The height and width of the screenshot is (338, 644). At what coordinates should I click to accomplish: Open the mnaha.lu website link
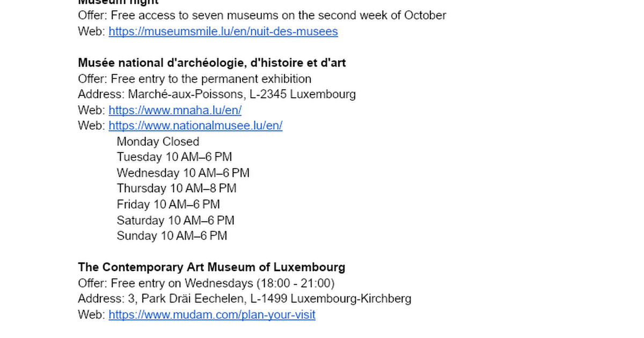point(175,111)
